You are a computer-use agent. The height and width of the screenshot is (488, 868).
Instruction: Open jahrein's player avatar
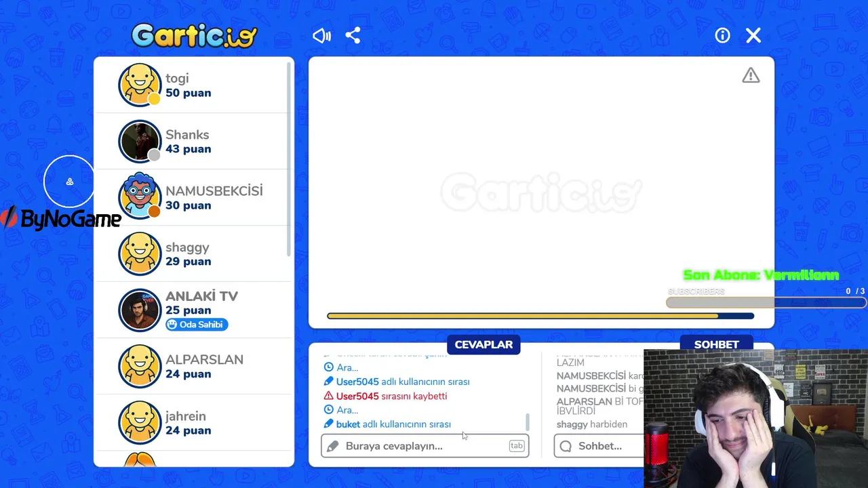click(140, 422)
